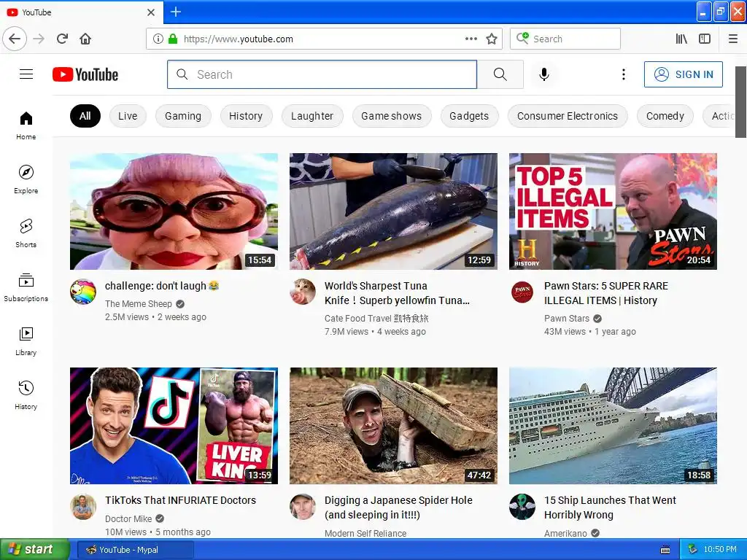
Task: Open the browser Library icon
Action: pyautogui.click(x=681, y=39)
